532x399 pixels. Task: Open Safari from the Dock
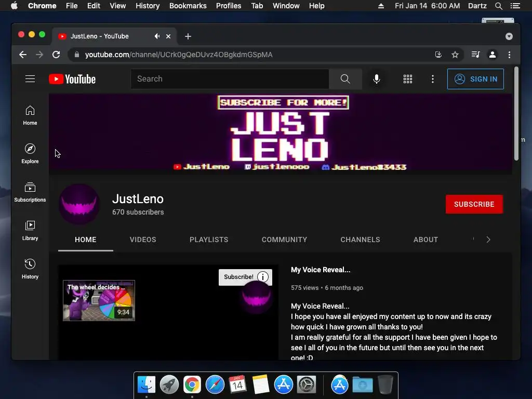click(x=215, y=385)
